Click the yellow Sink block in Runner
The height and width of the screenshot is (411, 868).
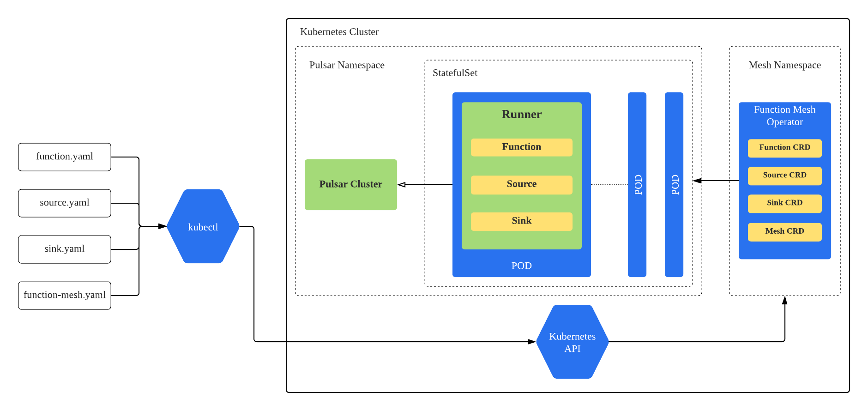pos(521,221)
